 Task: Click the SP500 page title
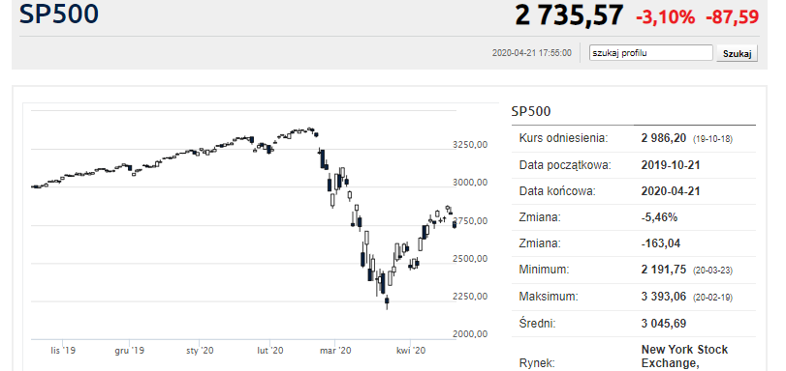59,15
